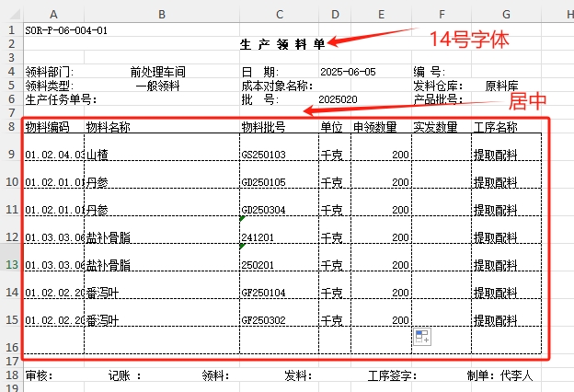Click the paste options icon near row 16
Screen dimensions: 574x392
point(422,337)
